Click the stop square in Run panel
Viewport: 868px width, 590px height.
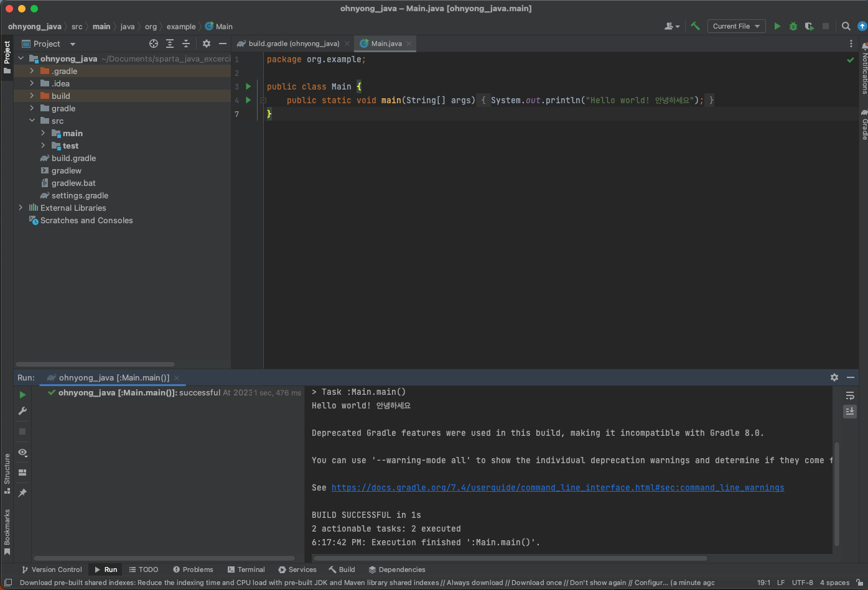tap(22, 431)
